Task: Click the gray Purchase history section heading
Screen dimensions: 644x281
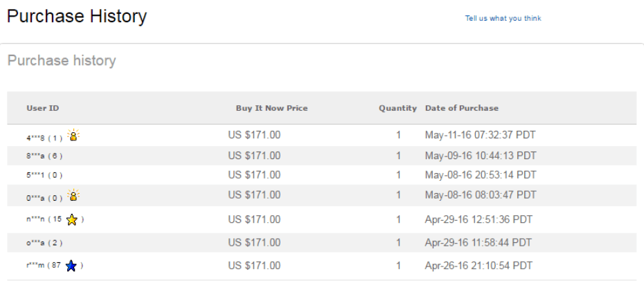Action: [62, 61]
